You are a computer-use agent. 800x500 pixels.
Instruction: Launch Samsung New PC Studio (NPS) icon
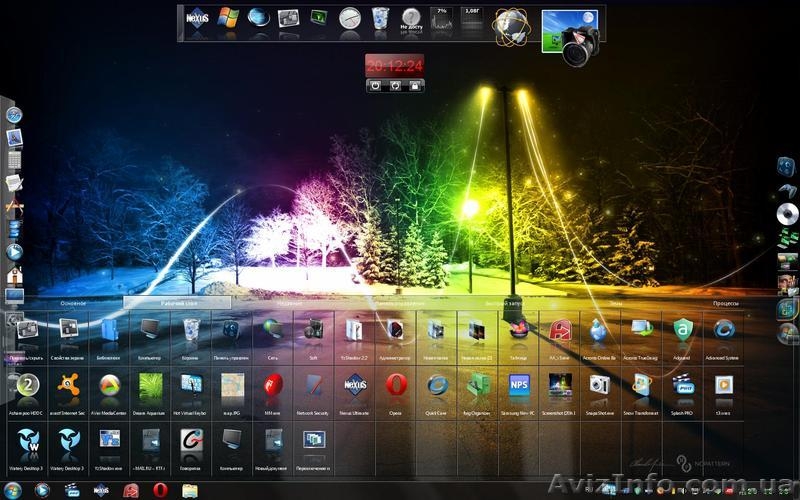coord(519,384)
